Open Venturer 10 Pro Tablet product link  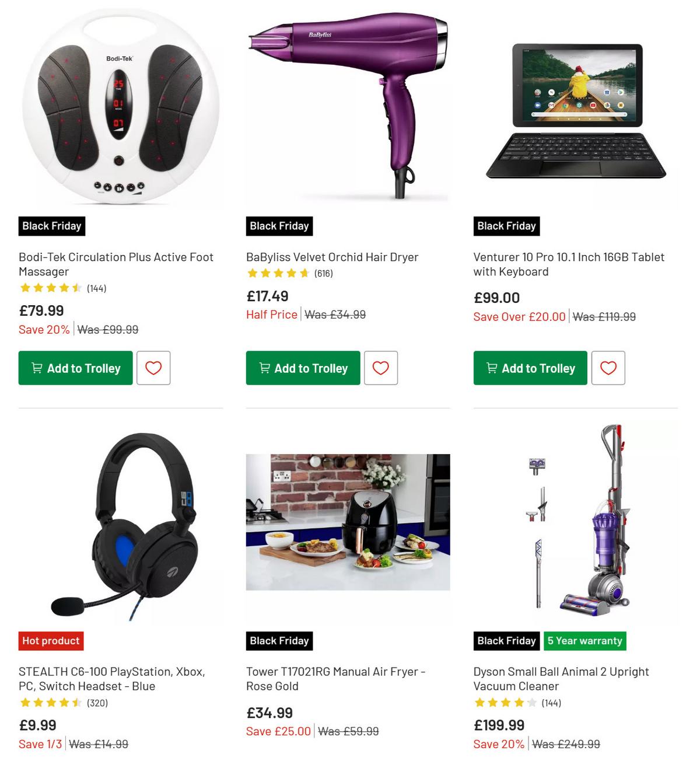[x=569, y=264]
